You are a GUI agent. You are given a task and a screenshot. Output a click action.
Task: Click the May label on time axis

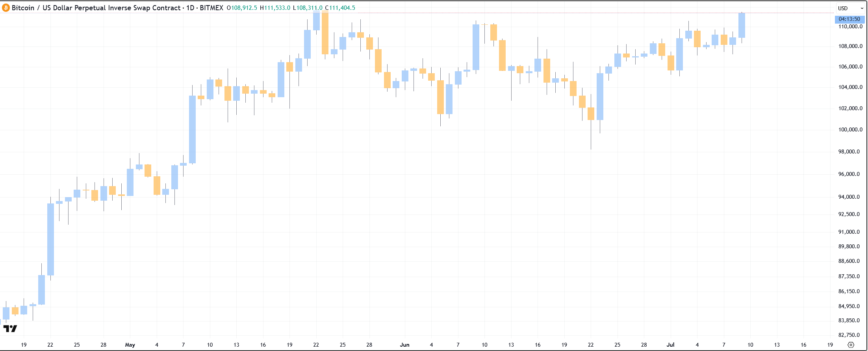tap(130, 345)
